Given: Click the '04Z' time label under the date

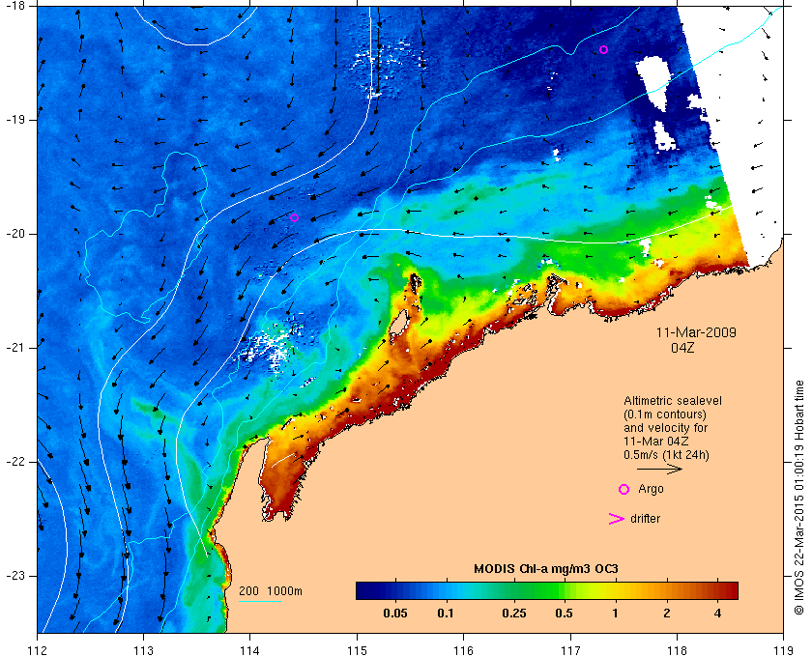Looking at the screenshot, I should pyautogui.click(x=682, y=348).
